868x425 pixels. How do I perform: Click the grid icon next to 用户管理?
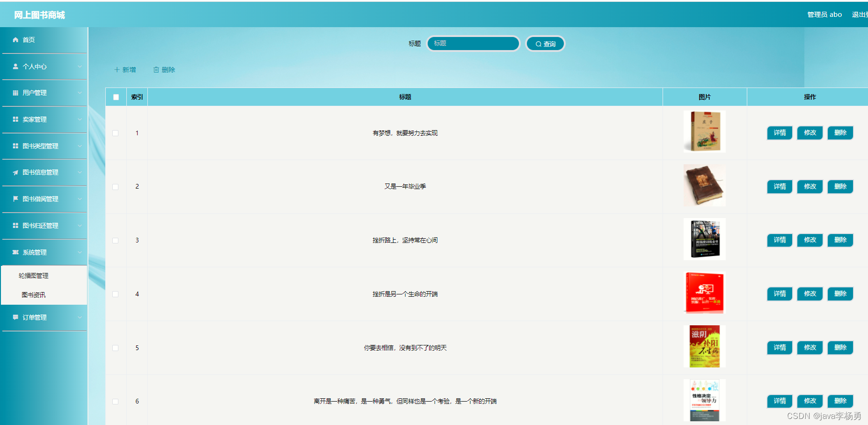[15, 93]
